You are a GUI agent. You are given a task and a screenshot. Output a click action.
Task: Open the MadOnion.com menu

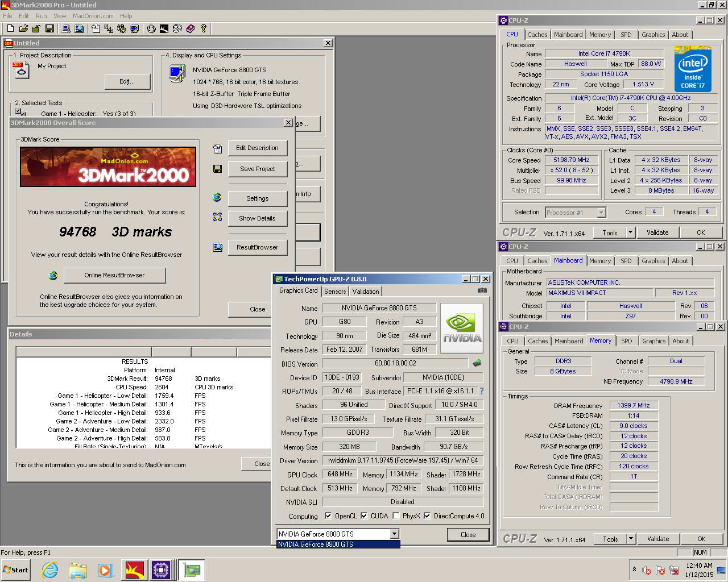tap(93, 16)
